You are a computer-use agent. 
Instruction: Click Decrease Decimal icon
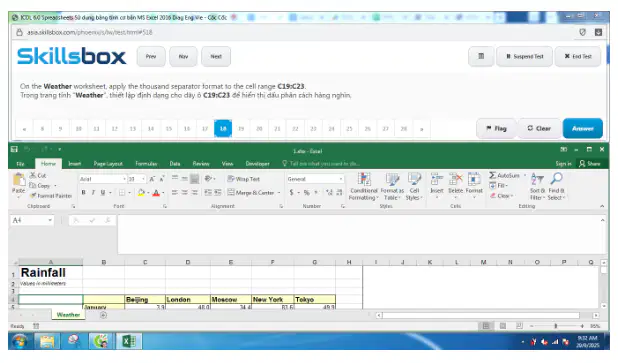pyautogui.click(x=339, y=192)
